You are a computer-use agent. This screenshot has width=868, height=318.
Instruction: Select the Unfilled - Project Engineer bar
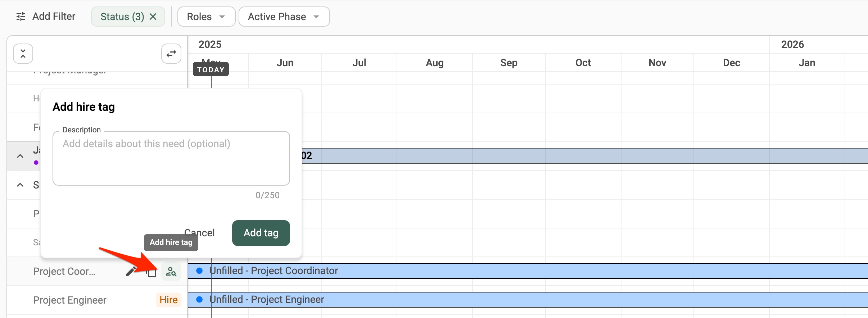coord(528,300)
